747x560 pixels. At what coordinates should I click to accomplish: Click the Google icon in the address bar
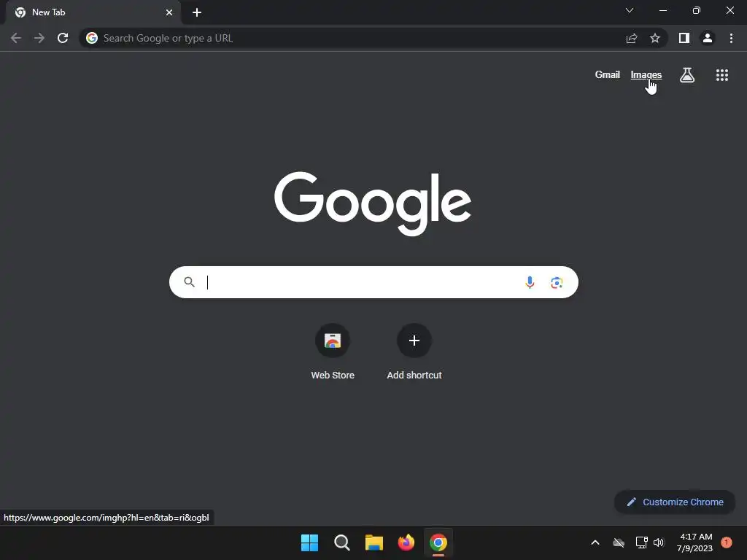[x=92, y=38]
